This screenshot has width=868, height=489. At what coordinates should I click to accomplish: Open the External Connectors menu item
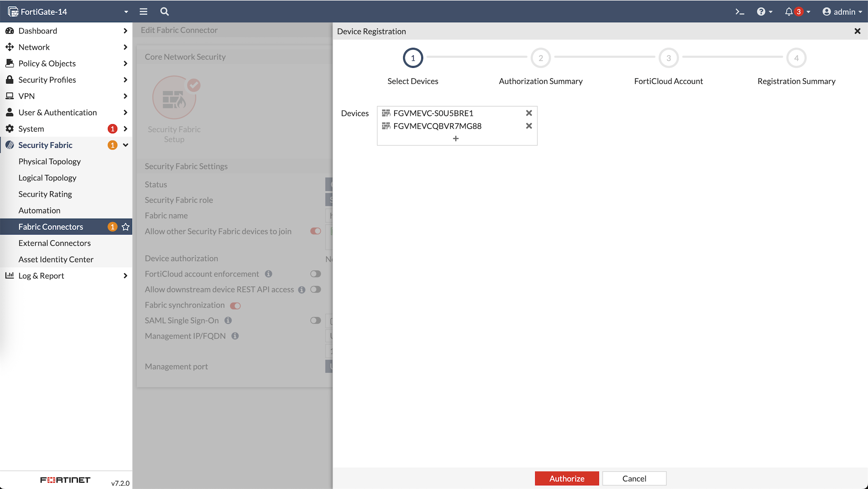pyautogui.click(x=55, y=243)
